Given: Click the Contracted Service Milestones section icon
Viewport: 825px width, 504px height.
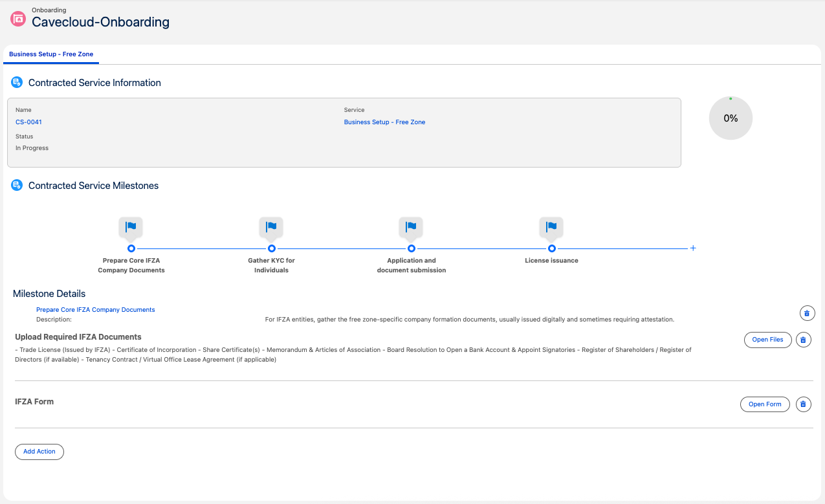Looking at the screenshot, I should click(x=16, y=185).
